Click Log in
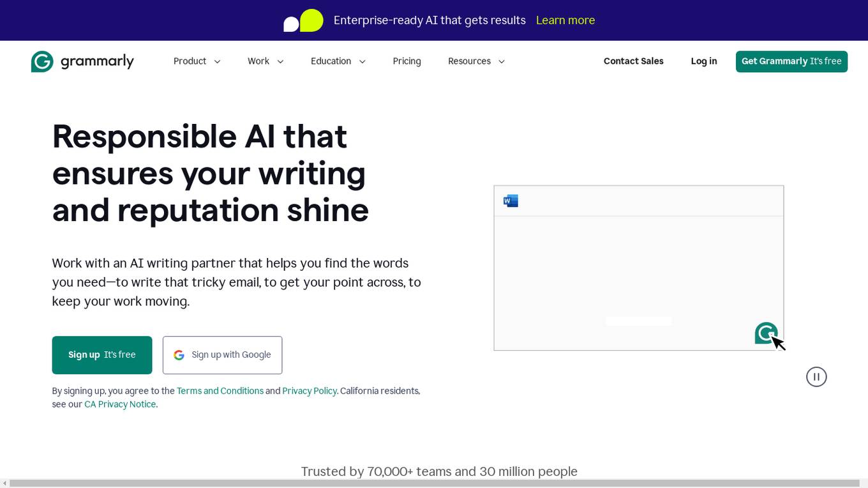 pyautogui.click(x=704, y=61)
